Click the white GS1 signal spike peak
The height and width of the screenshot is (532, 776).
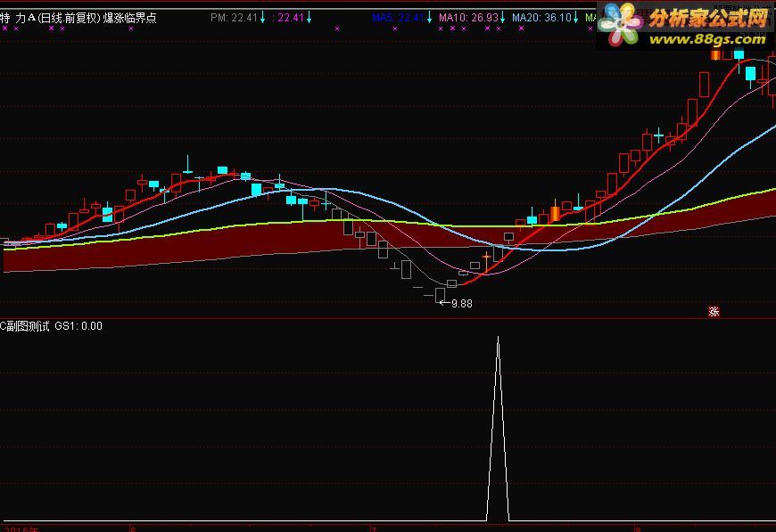pos(498,338)
